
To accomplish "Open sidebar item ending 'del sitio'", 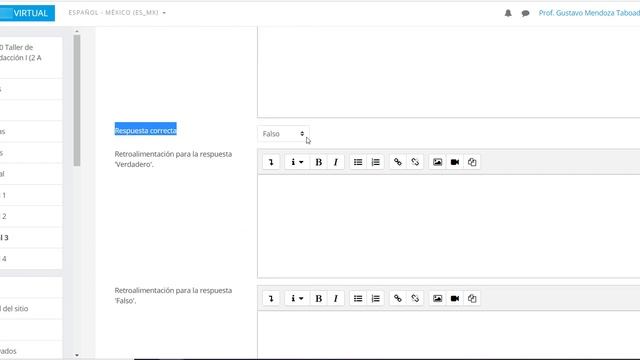I will [x=31, y=309].
